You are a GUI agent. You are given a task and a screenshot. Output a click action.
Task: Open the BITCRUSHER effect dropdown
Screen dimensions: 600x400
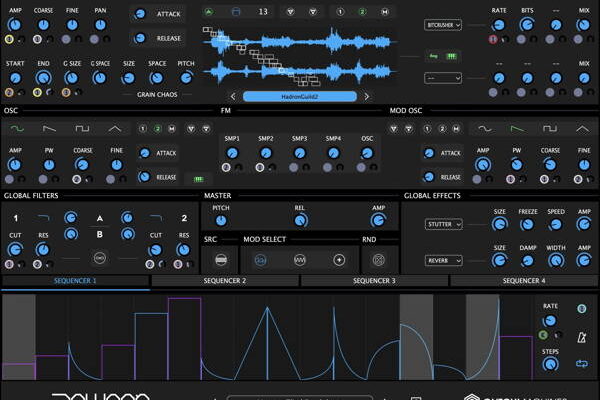click(442, 25)
